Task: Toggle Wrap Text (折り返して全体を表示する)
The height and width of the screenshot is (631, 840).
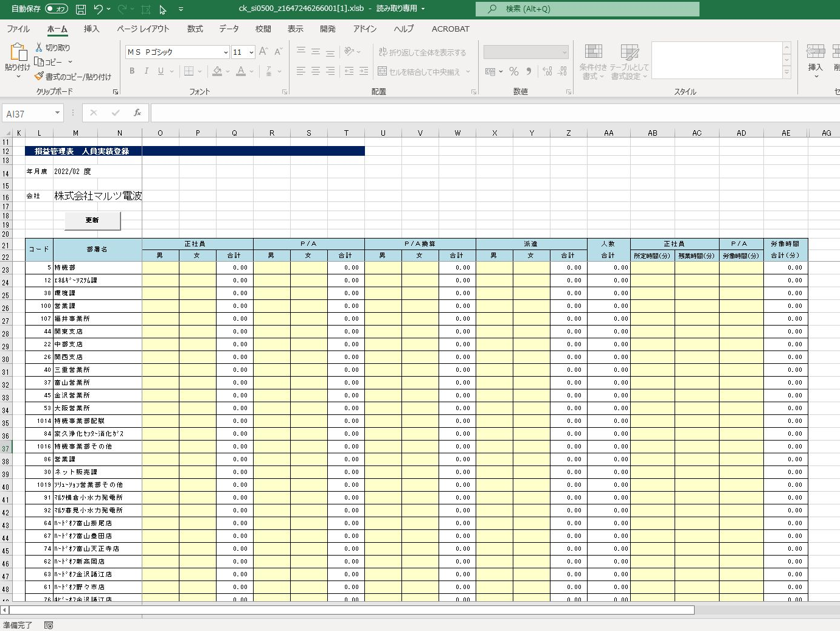Action: click(x=422, y=52)
